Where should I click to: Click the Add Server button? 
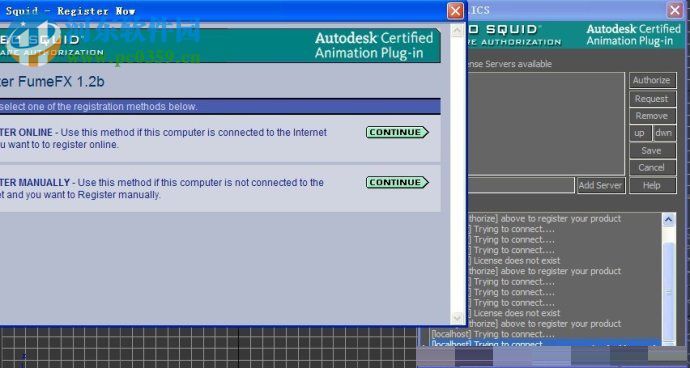click(601, 185)
